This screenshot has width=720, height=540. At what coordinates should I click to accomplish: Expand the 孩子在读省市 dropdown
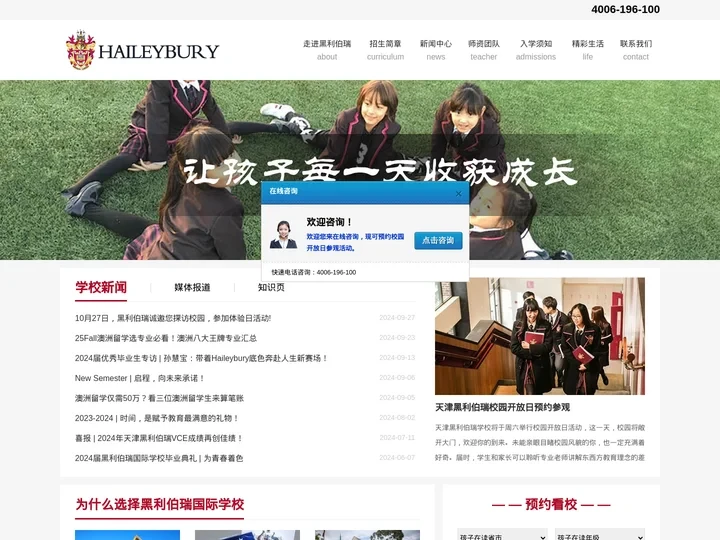click(502, 535)
